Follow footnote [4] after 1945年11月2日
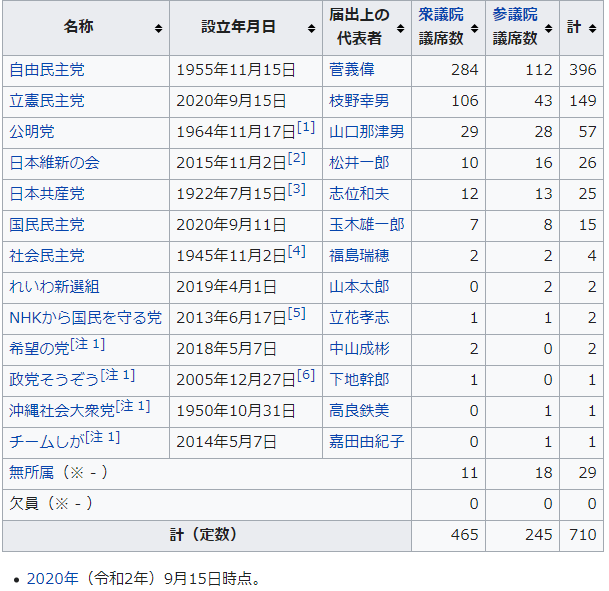Screen dimensions: 609x591 (297, 252)
